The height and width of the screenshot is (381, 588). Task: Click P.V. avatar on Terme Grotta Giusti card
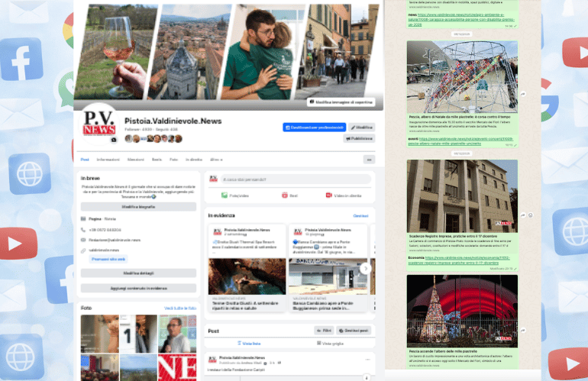click(x=217, y=232)
